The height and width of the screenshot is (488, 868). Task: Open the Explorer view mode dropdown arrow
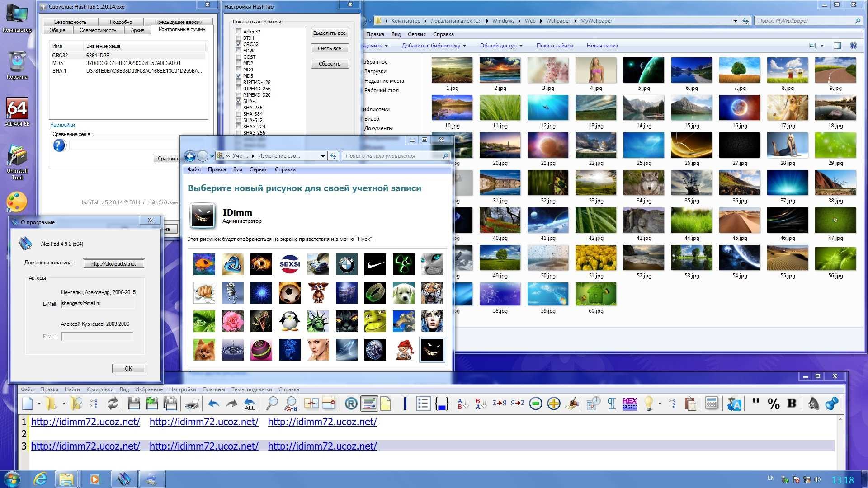(x=822, y=46)
